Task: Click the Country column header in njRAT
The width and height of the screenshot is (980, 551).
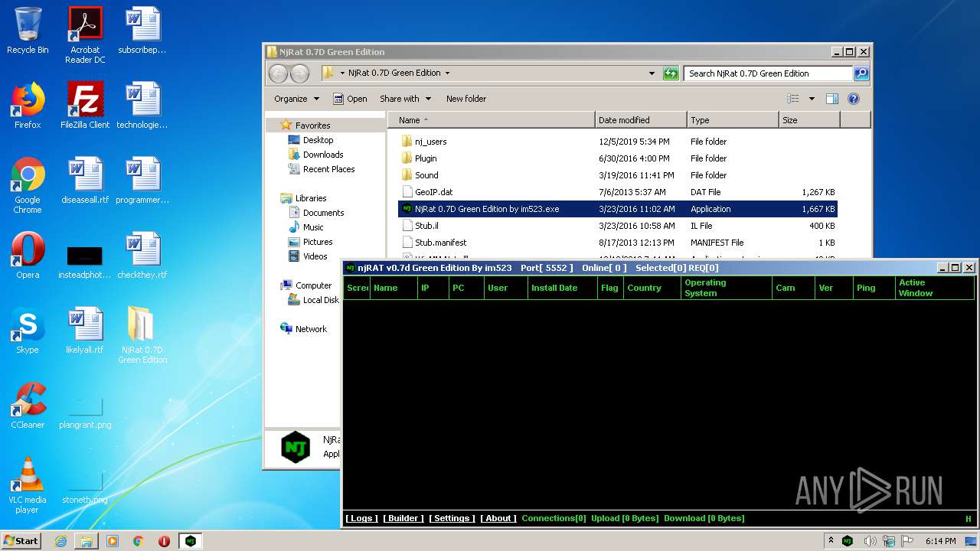Action: pos(652,288)
